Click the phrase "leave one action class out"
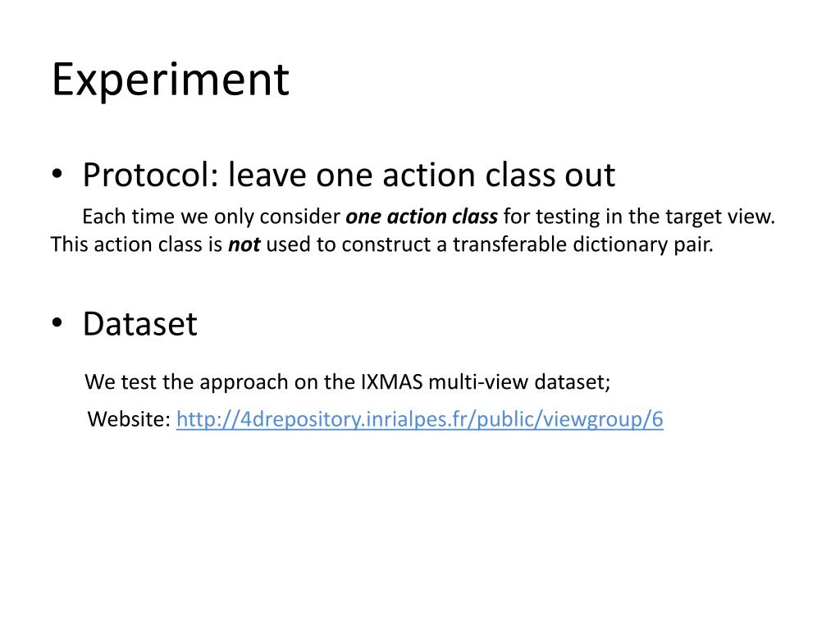The width and height of the screenshot is (840, 630). (422, 175)
